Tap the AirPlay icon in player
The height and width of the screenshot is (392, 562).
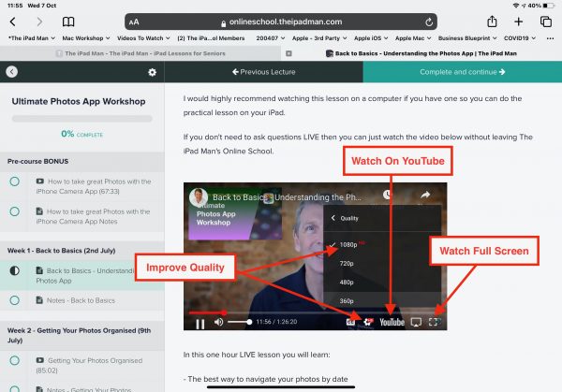tap(416, 322)
